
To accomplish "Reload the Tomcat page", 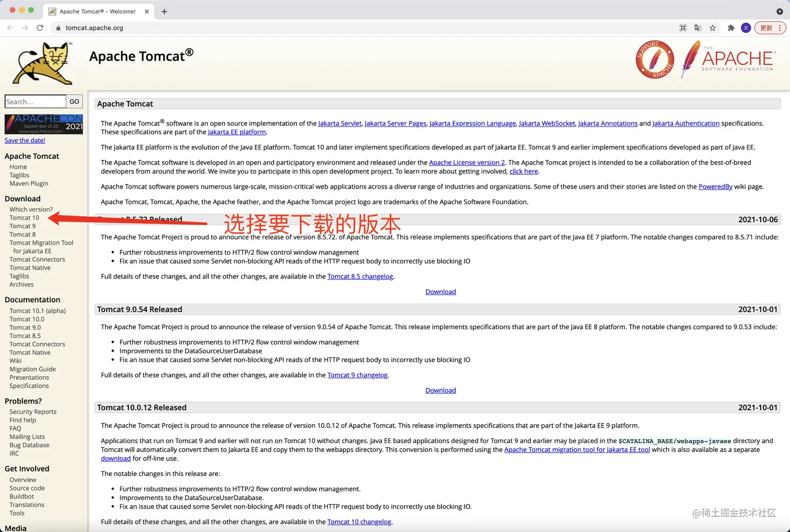I will click(x=40, y=28).
